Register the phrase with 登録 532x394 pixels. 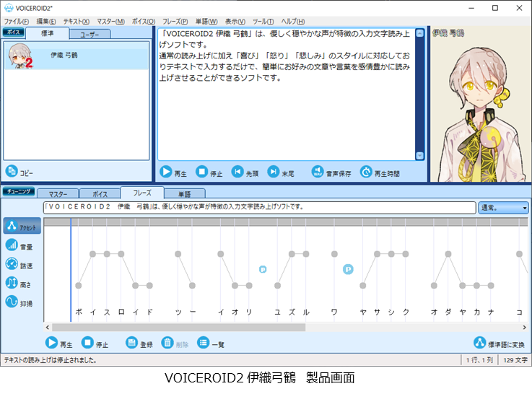[139, 343]
